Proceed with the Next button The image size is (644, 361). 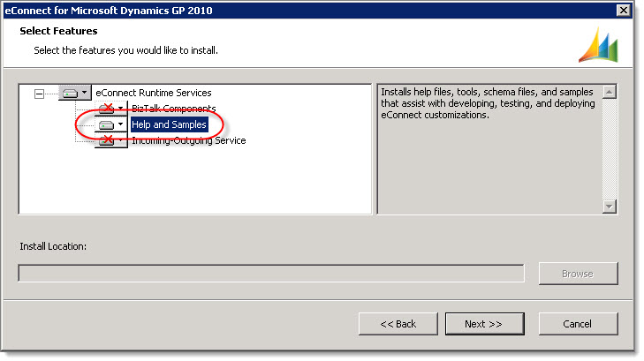click(484, 324)
